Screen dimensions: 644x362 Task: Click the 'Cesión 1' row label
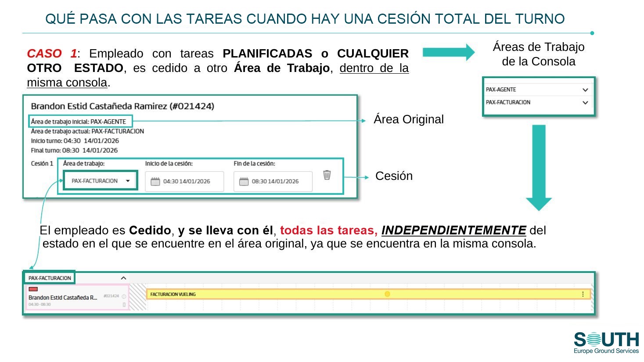(42, 163)
